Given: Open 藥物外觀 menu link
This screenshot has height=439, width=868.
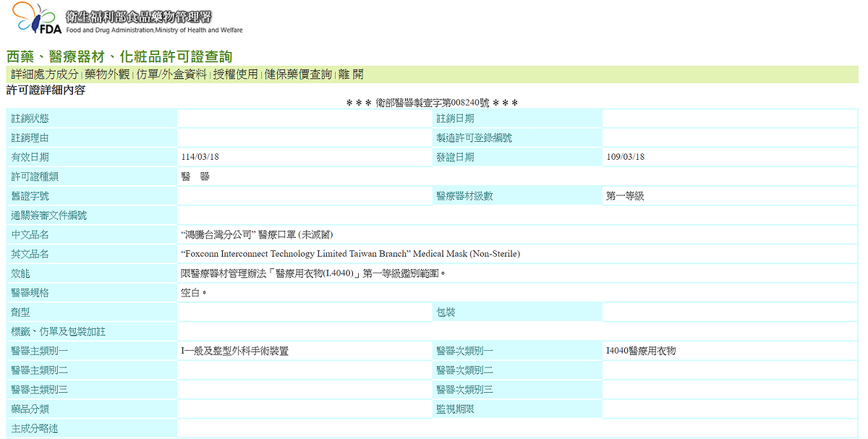Looking at the screenshot, I should pos(107,74).
